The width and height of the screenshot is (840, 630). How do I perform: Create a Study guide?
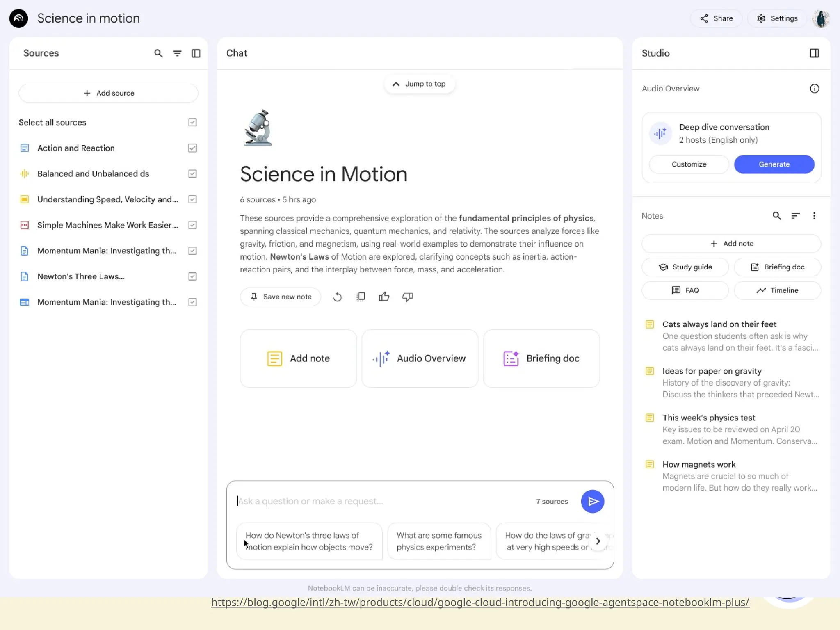point(685,267)
